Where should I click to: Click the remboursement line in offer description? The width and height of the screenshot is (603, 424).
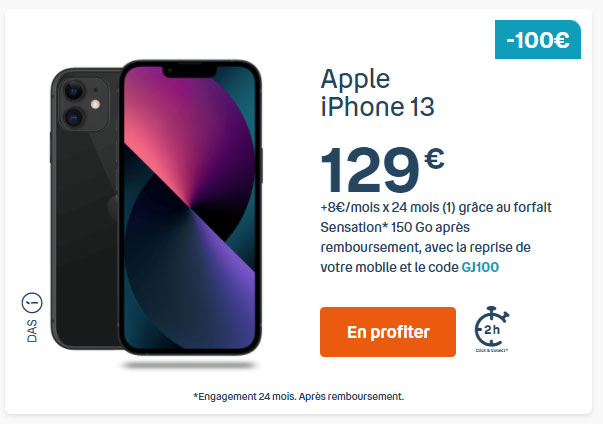point(425,247)
